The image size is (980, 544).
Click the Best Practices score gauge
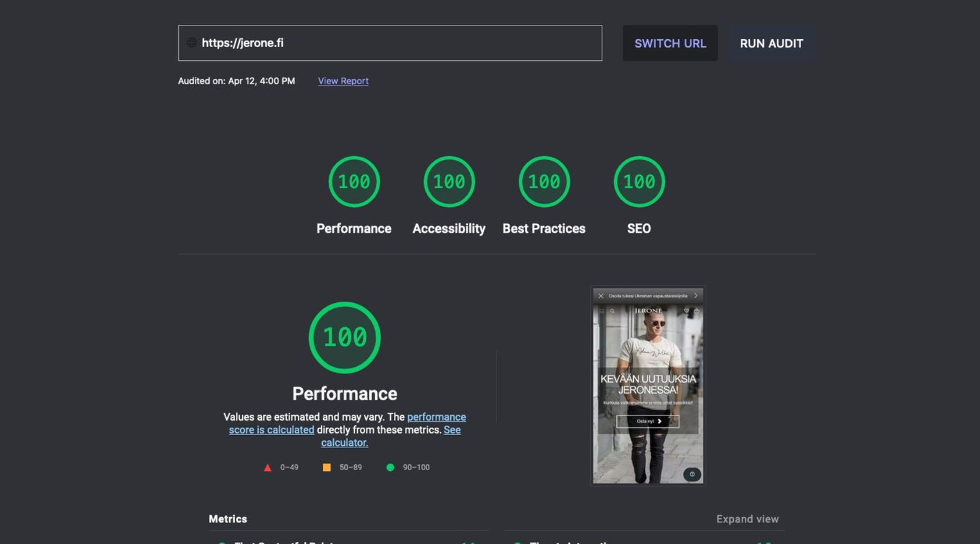point(544,182)
